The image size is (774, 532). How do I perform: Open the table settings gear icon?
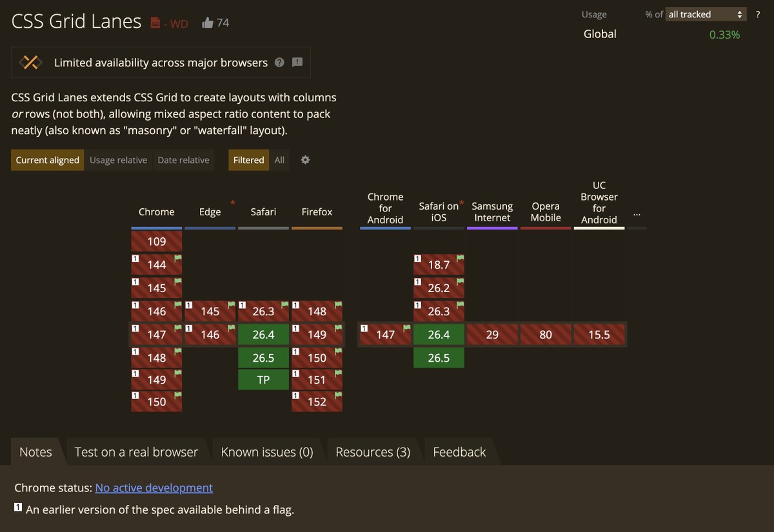[x=306, y=160]
